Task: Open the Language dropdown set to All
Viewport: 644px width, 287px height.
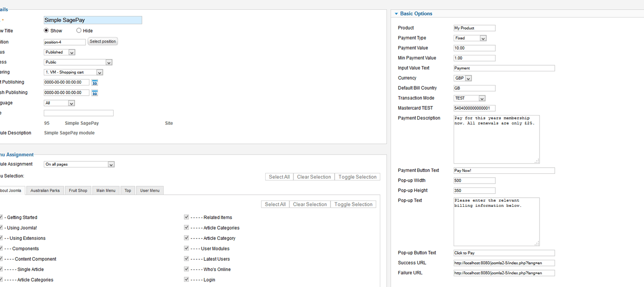Action: 59,103
